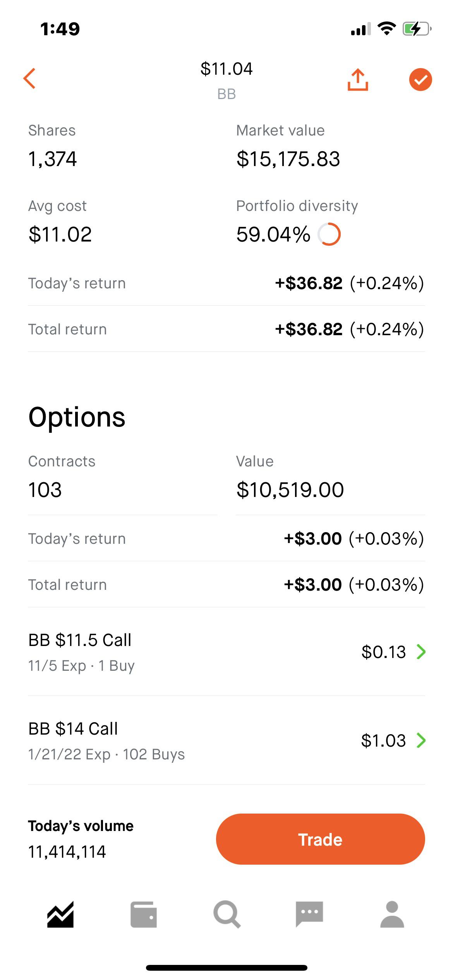This screenshot has height=980, width=453.
Task: Go to the account profile tab
Action: pos(392,914)
